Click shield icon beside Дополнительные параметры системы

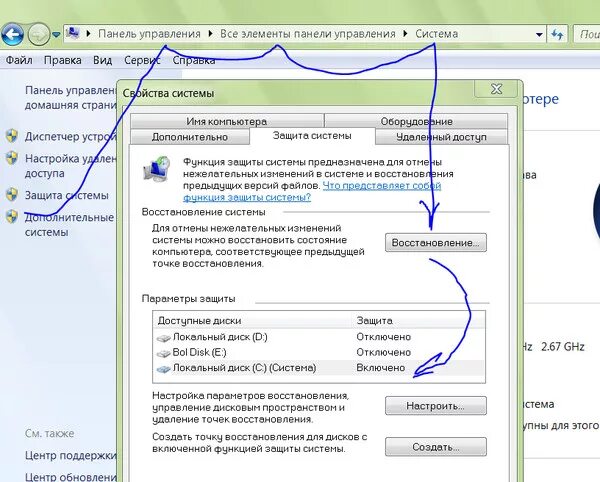(12, 217)
